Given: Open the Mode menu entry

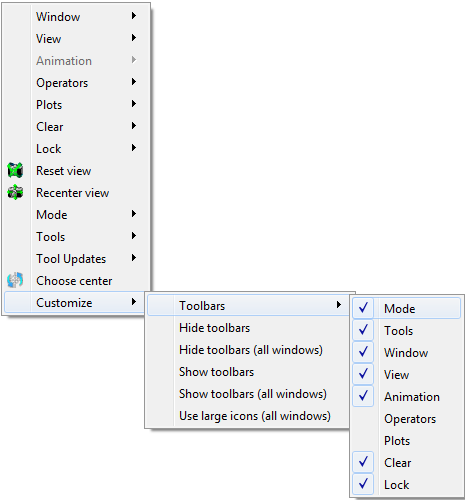Looking at the screenshot, I should [x=76, y=214].
